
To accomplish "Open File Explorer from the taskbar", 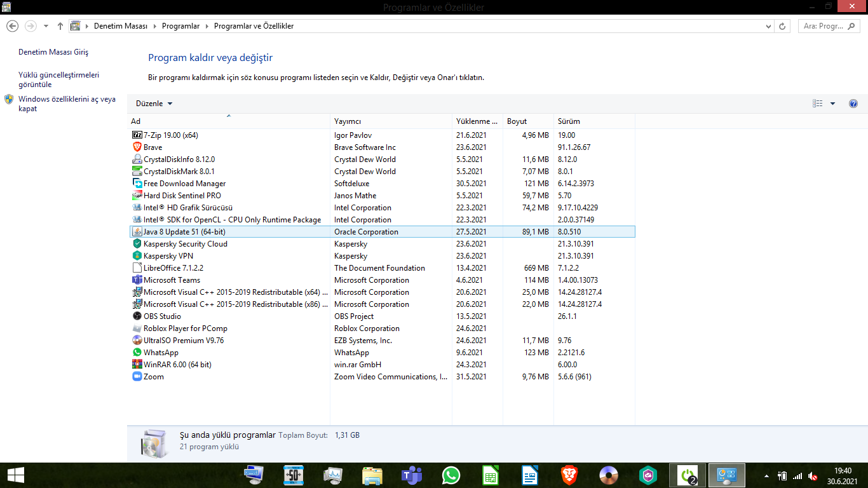I will coord(372,475).
